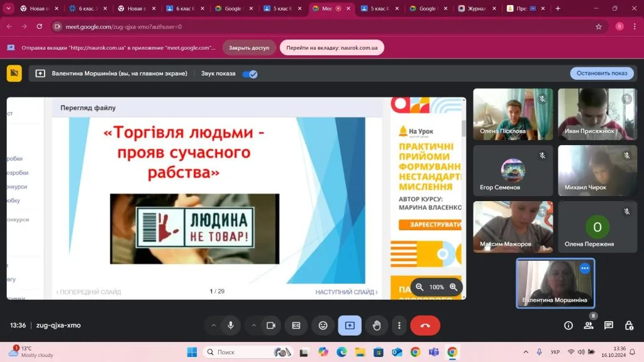Click Перейти на вкладку naurok.com.ua
644x362 pixels.
tap(332, 48)
